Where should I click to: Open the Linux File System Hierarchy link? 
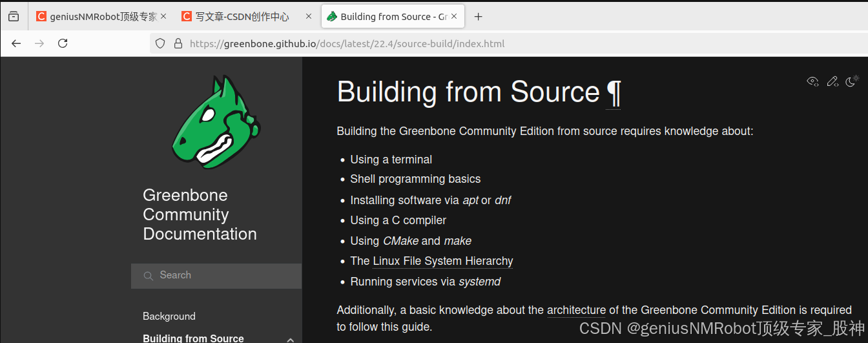pyautogui.click(x=442, y=261)
